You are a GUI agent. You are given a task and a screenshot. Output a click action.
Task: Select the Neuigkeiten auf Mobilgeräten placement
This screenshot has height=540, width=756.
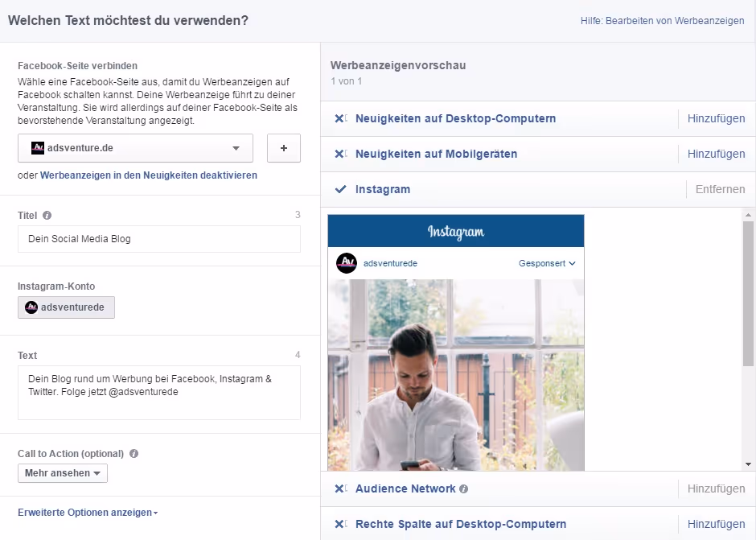click(x=437, y=154)
